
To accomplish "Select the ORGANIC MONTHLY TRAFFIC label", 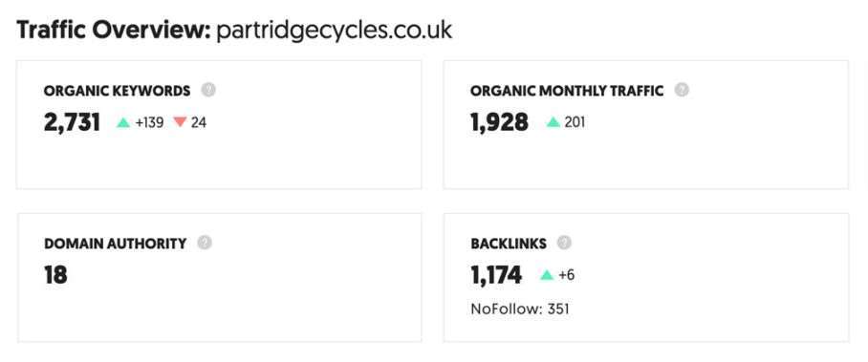I will pyautogui.click(x=567, y=91).
